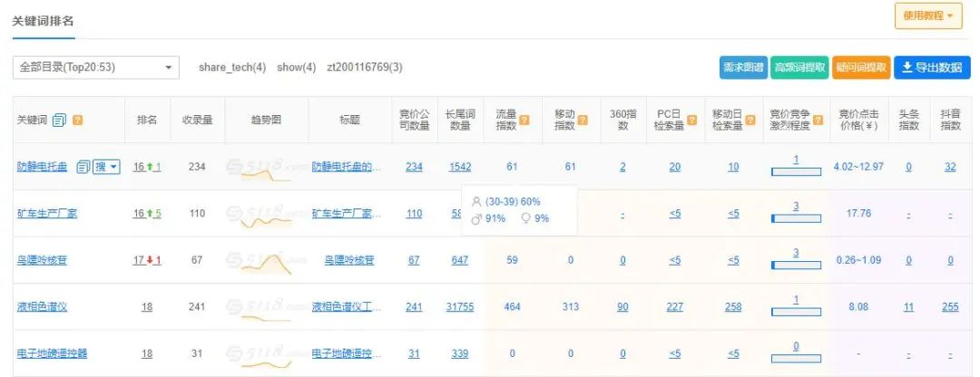The width and height of the screenshot is (980, 377).
Task: Click PC daily search volume 20
Action: click(x=675, y=167)
